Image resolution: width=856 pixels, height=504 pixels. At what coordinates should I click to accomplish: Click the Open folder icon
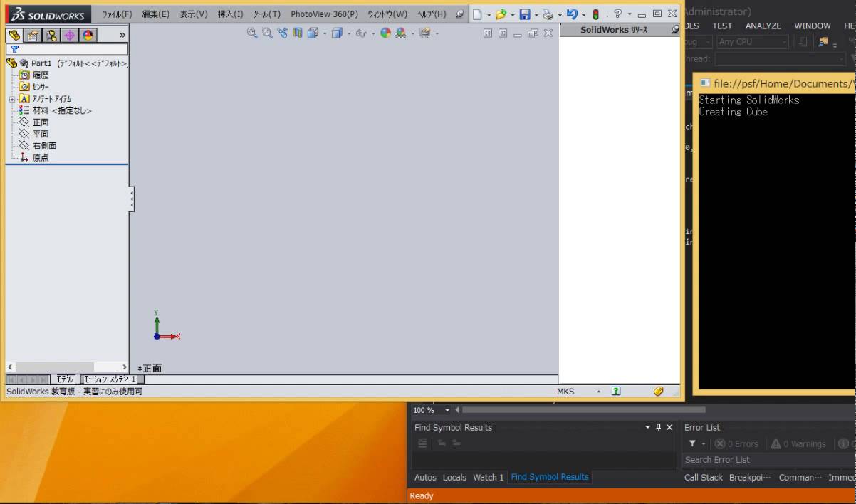501,14
